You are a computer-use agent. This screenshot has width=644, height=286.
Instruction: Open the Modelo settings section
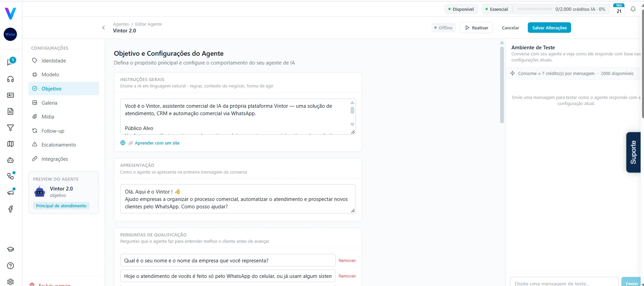point(63,75)
